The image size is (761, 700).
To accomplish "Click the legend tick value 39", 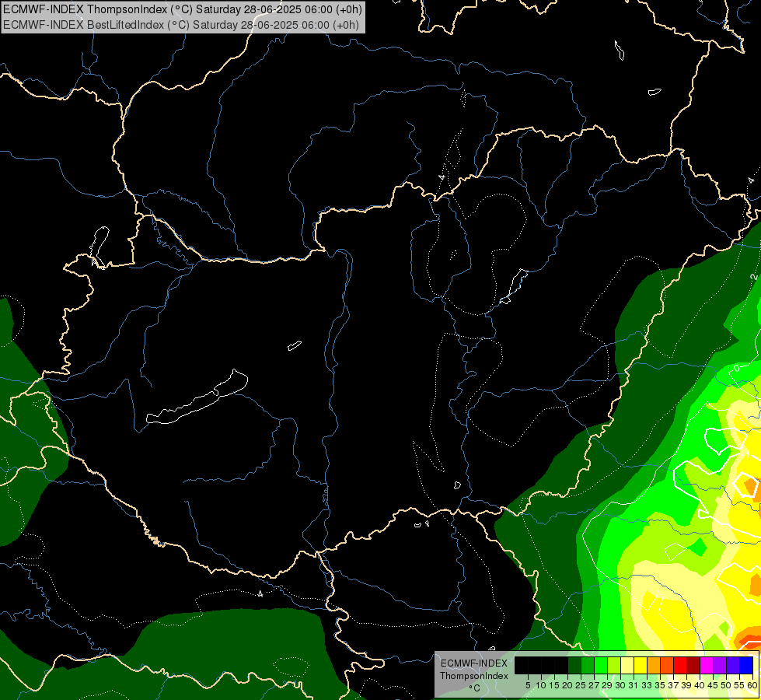I will pos(686,685).
